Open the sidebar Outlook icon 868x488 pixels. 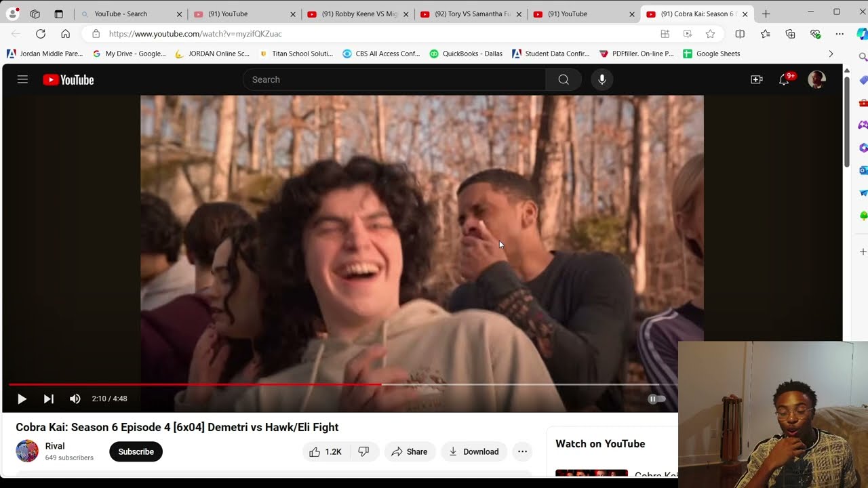[863, 170]
